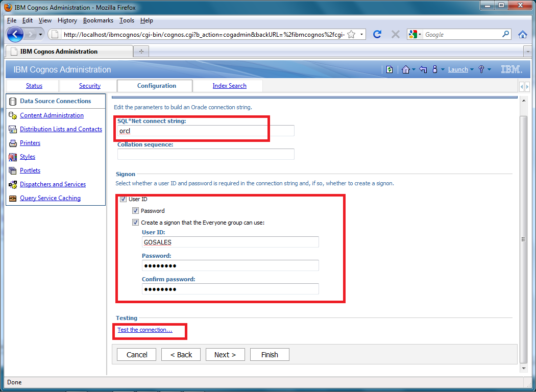Open the Styles link
The height and width of the screenshot is (392, 536).
[28, 157]
